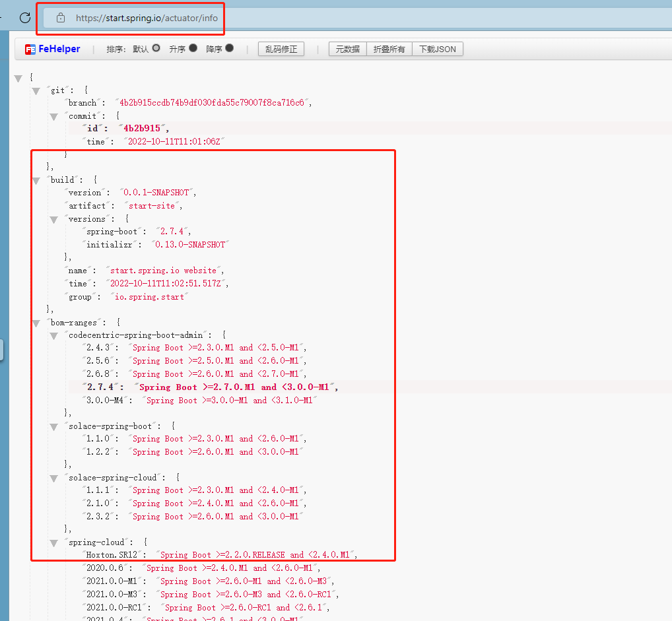Collapse the "solace-spring-cloud" node
672x621 pixels.
[53, 478]
